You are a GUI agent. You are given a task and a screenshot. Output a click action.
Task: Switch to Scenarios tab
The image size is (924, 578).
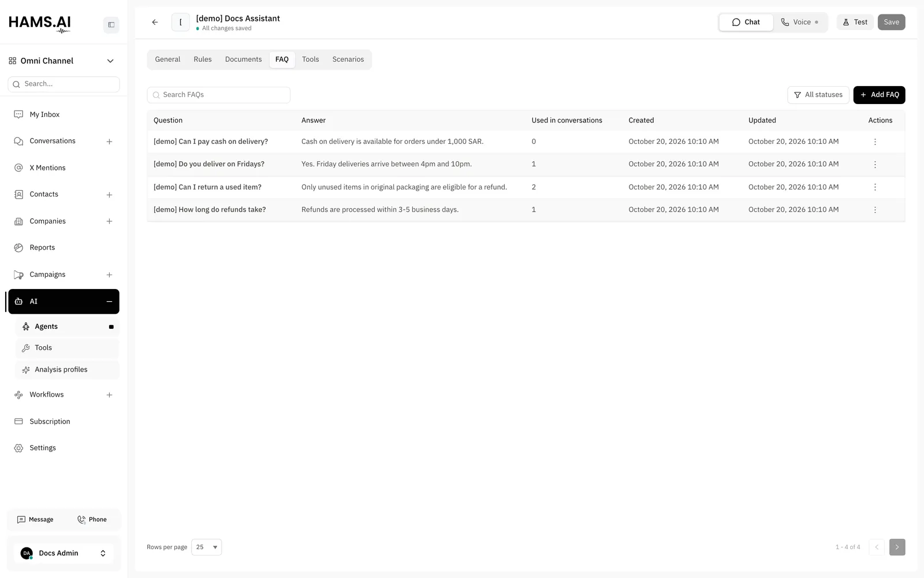[x=348, y=60]
